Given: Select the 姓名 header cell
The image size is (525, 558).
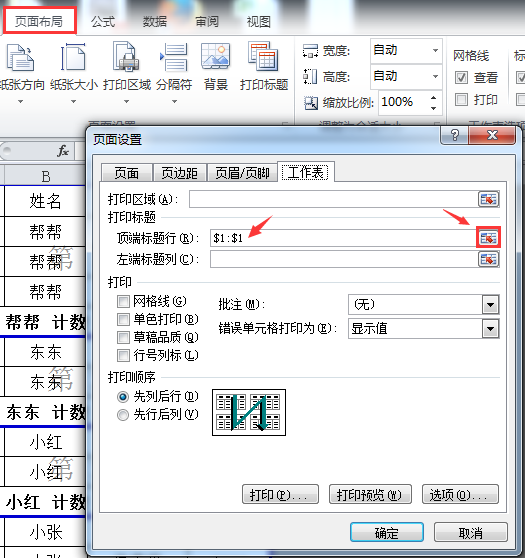Looking at the screenshot, I should (x=45, y=201).
